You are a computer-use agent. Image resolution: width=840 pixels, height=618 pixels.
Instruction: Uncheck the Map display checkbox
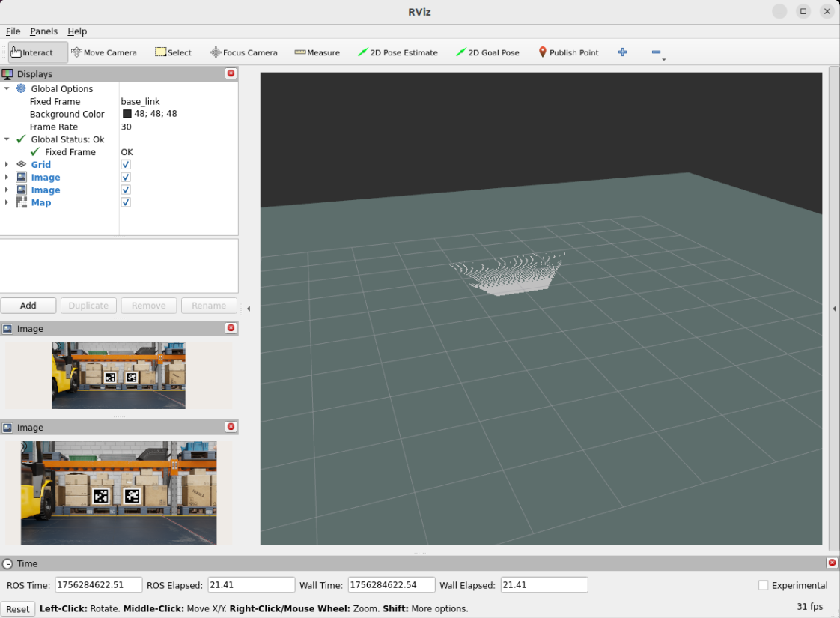(126, 203)
